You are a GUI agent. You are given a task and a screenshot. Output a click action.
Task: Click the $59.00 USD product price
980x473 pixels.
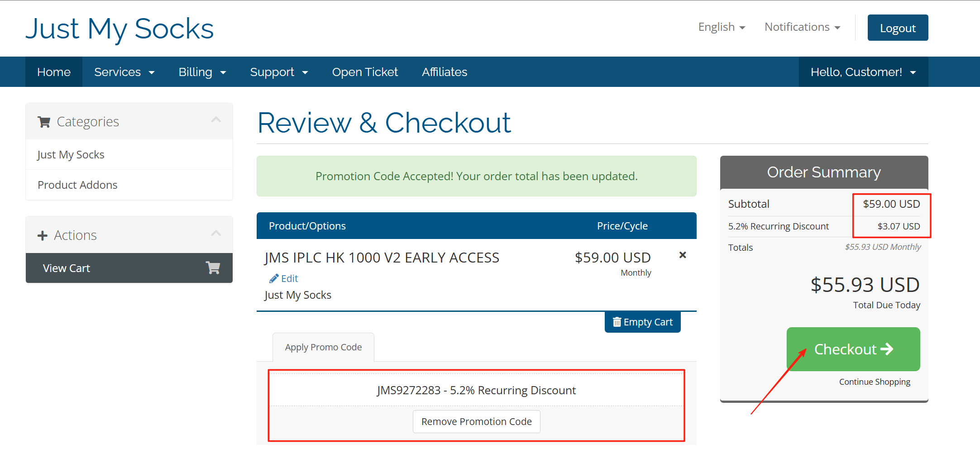click(x=613, y=258)
